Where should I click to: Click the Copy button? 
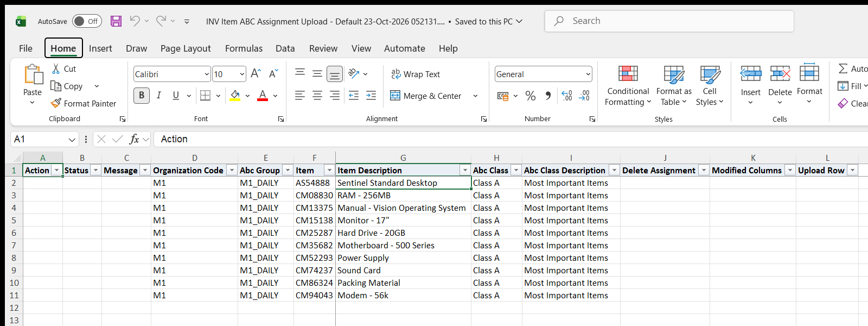(x=67, y=86)
